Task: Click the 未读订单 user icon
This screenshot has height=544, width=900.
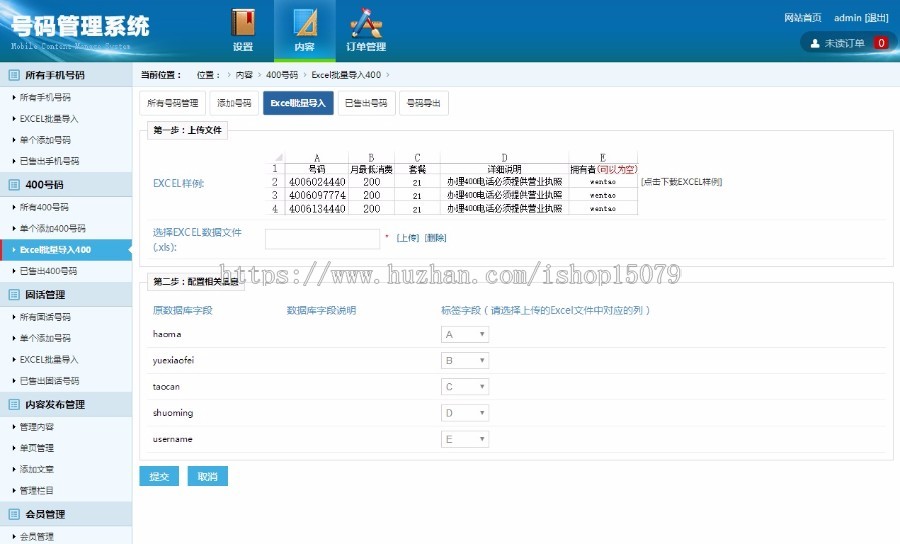Action: tap(814, 43)
